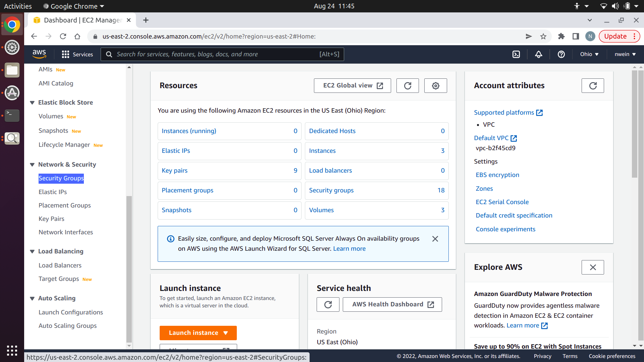Close the Explore AWS panel
This screenshot has width=644, height=362.
pos(593,267)
